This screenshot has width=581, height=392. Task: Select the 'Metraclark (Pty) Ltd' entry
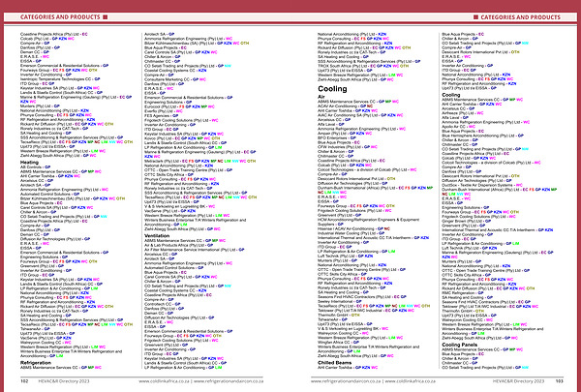coord(200,162)
